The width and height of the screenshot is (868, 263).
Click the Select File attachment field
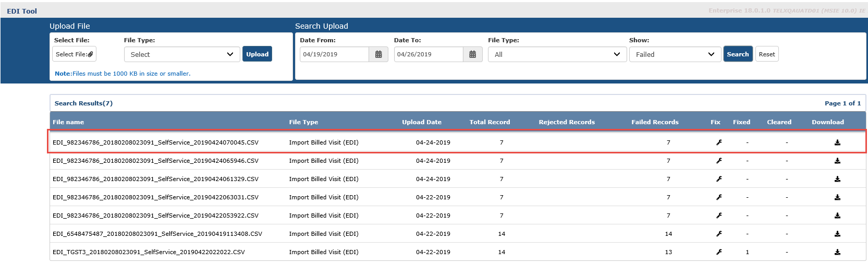(x=74, y=54)
